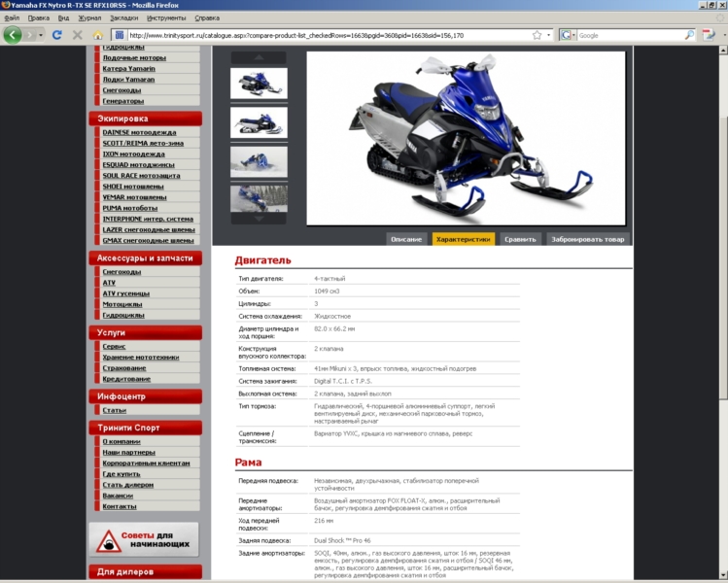Switch to the Описание tab
The width and height of the screenshot is (728, 583).
(406, 239)
